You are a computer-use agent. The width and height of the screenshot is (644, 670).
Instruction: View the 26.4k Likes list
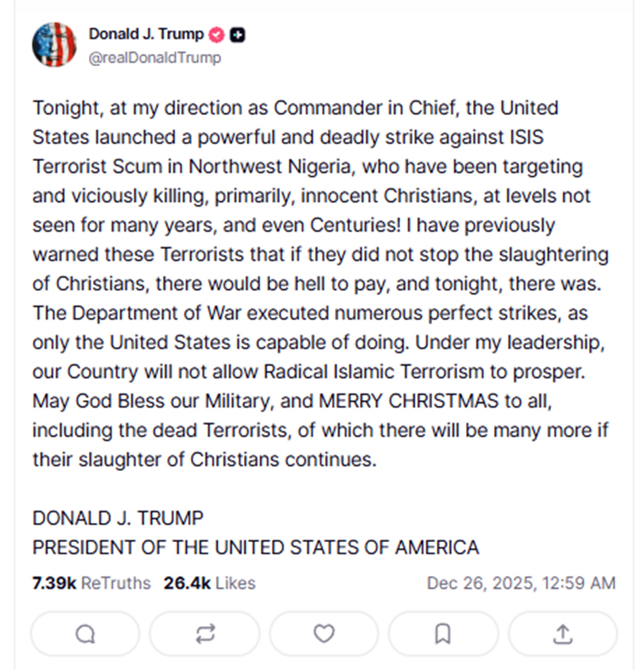[x=209, y=583]
